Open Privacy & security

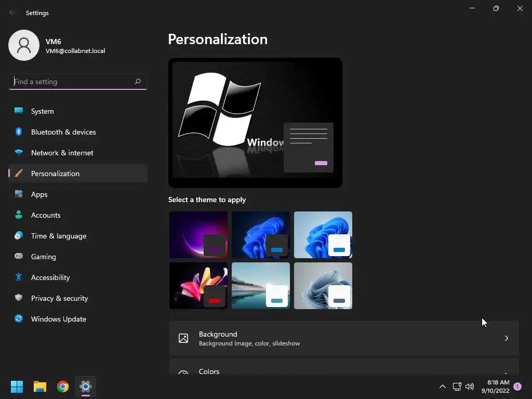(78, 298)
